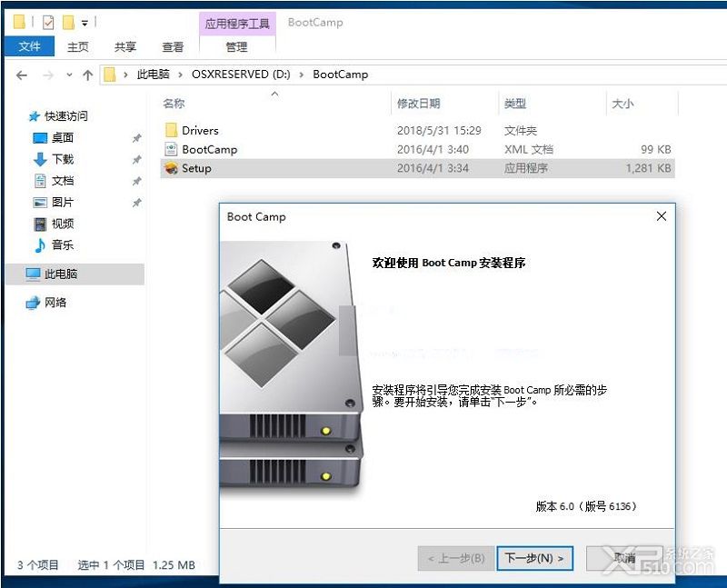The width and height of the screenshot is (727, 588).
Task: Click the 下载 blue arrow icon
Action: tap(40, 159)
